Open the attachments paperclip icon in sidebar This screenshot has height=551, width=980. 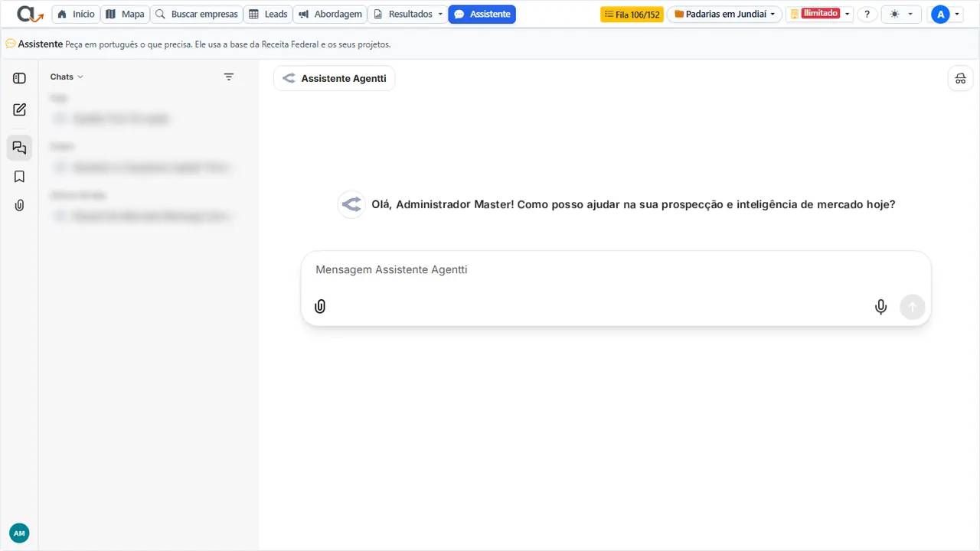coord(20,205)
